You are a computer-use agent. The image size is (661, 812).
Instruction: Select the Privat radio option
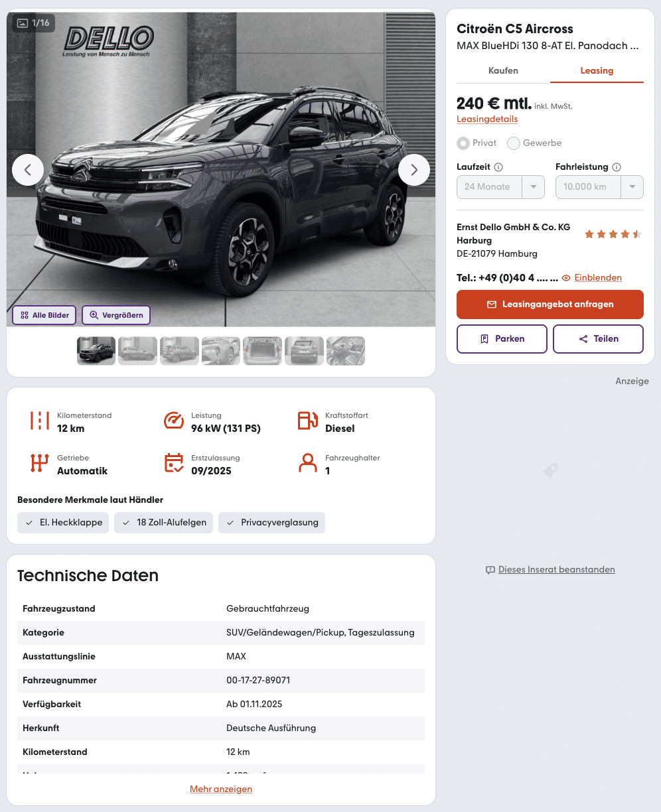pos(463,143)
